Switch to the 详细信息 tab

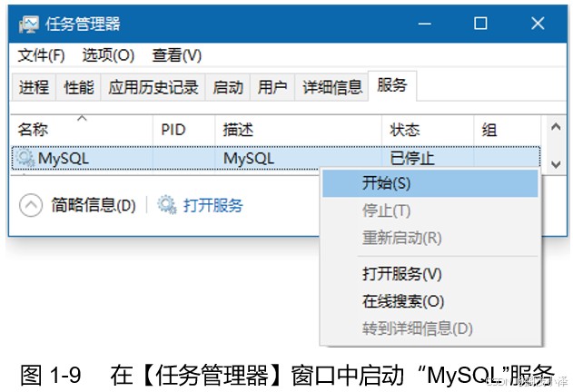[x=331, y=87]
